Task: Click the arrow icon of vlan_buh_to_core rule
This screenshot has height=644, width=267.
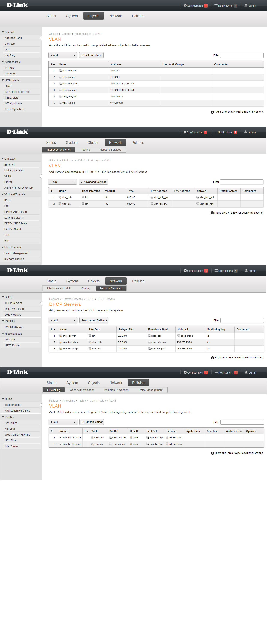Action: pos(61,437)
